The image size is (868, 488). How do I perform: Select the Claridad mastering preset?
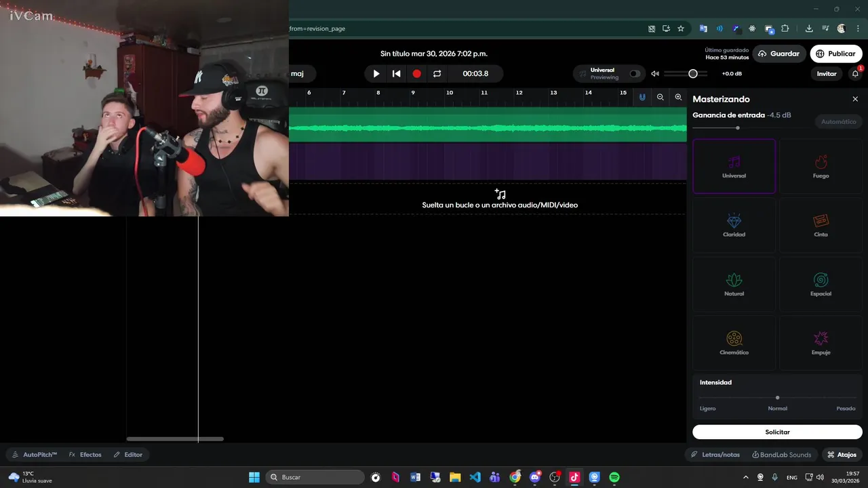(x=734, y=225)
